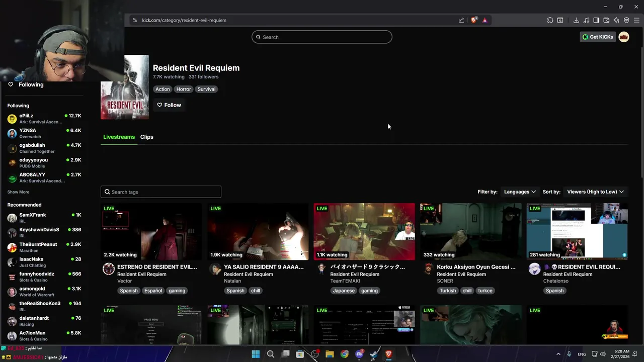Open Chetalonso streamer avatar icon
Image resolution: width=644 pixels, height=362 pixels.
[x=534, y=269]
